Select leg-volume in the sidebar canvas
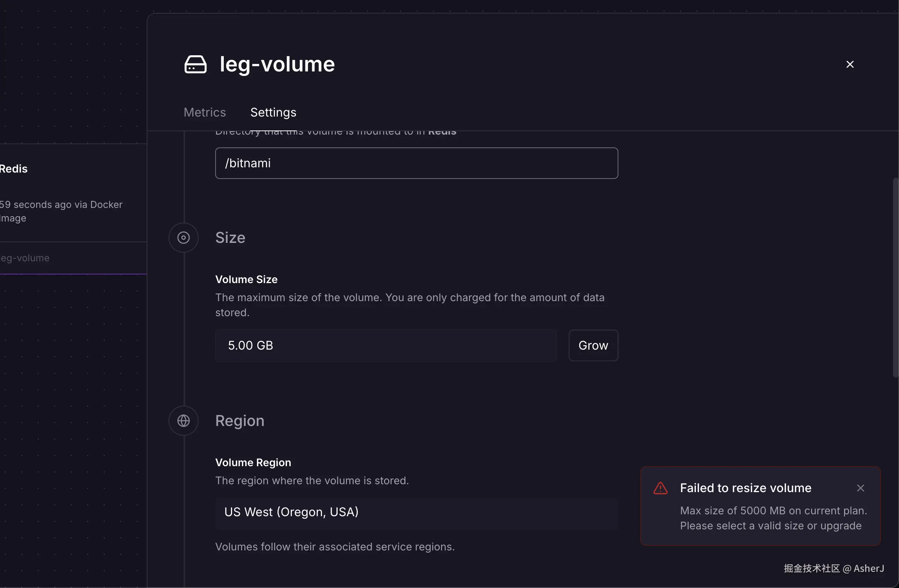The height and width of the screenshot is (588, 899). [x=25, y=258]
